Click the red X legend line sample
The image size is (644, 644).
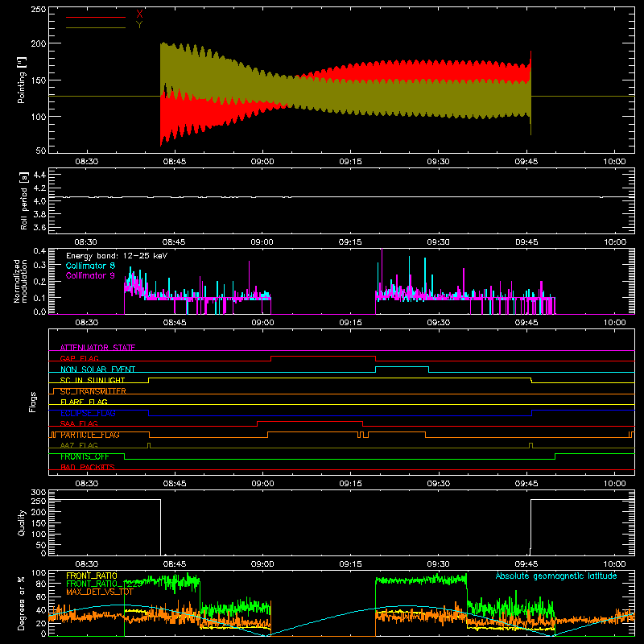point(96,17)
